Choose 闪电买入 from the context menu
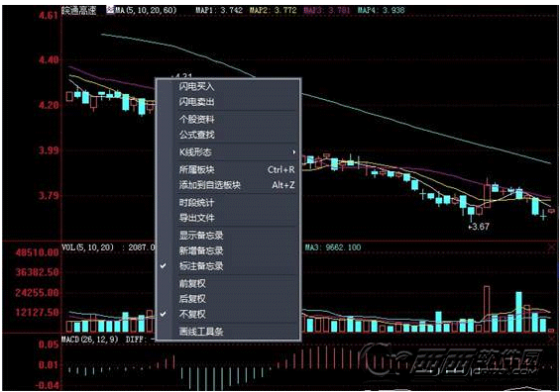This screenshot has width=560, height=392. pyautogui.click(x=228, y=87)
